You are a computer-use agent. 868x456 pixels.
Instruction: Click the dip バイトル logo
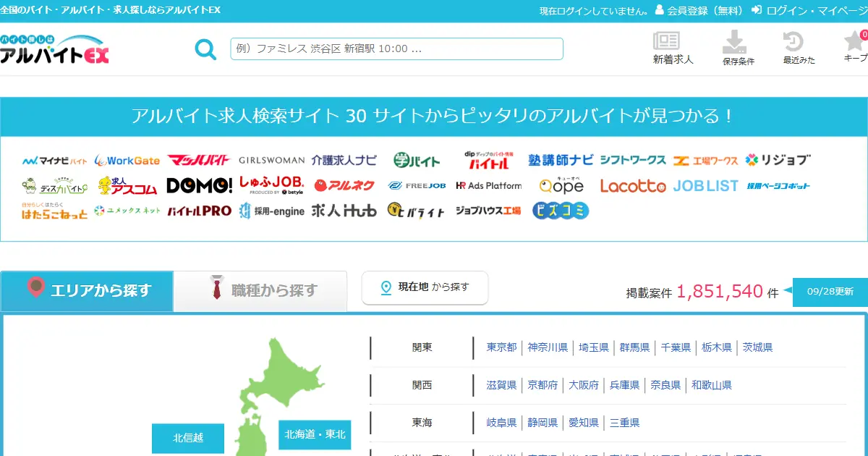tap(488, 160)
